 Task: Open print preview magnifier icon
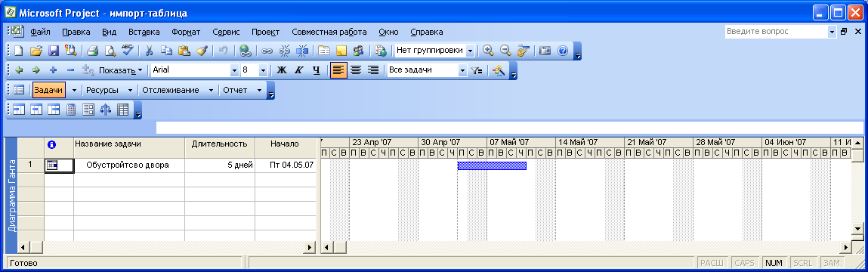110,51
